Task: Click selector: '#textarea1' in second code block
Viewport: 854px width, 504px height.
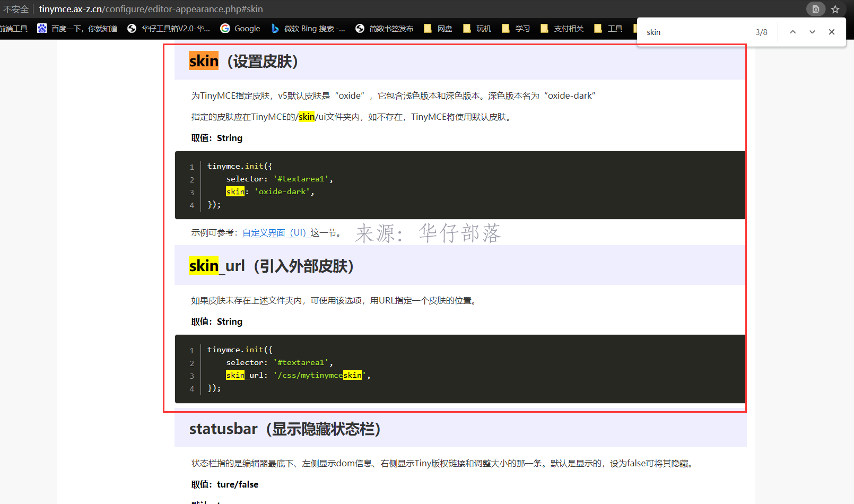Action: pos(280,362)
